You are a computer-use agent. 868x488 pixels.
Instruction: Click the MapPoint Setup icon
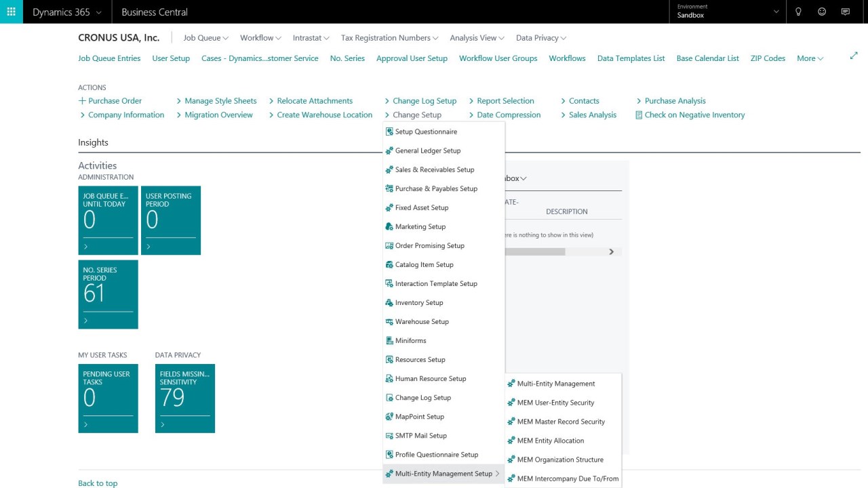tap(389, 416)
